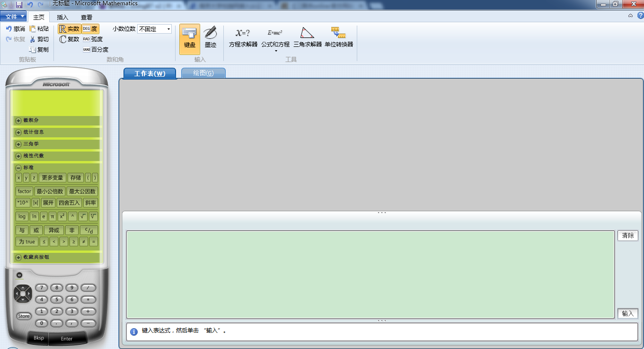The height and width of the screenshot is (349, 644).
Task: Open the 插入 ribbon tab
Action: [x=62, y=17]
